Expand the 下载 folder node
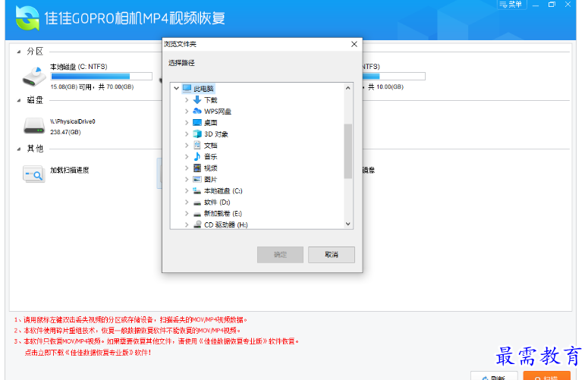 click(187, 100)
